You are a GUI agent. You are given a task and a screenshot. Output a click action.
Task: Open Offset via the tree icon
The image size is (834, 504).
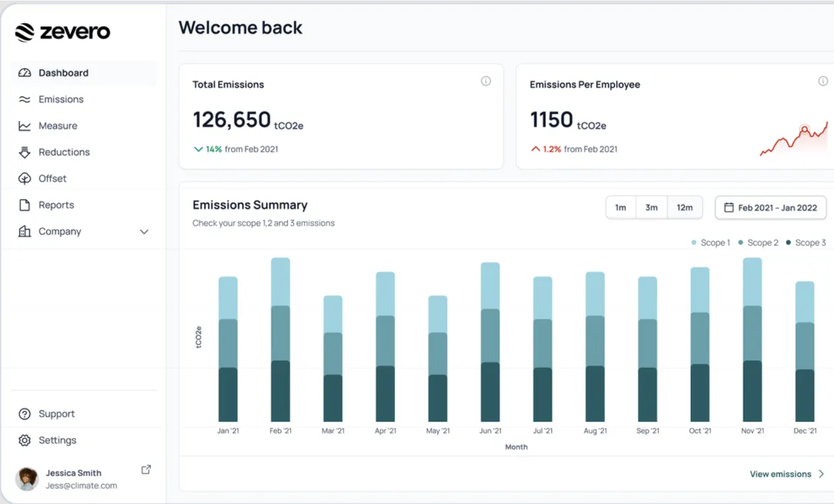[24, 178]
